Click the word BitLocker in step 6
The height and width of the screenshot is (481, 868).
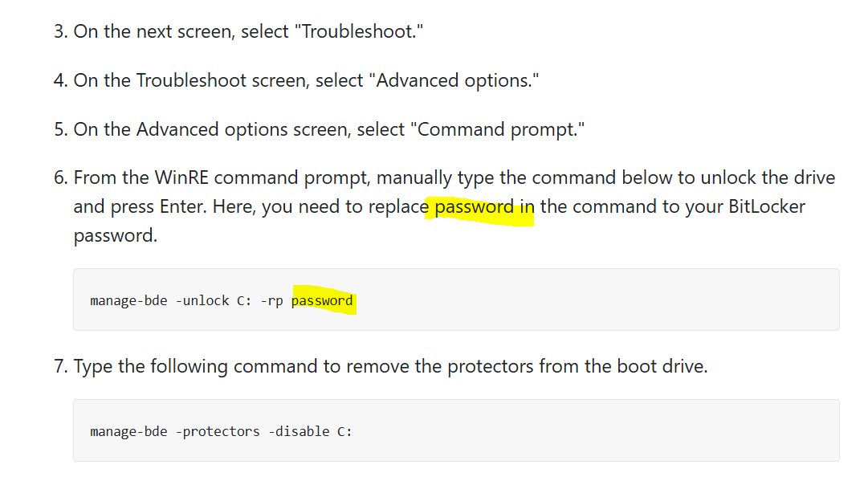click(767, 206)
